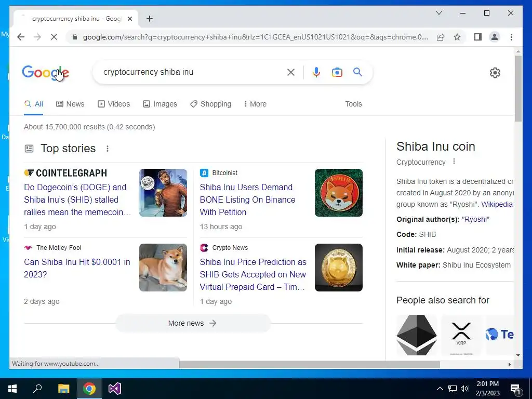
Task: Launch Visual Studio from taskbar
Action: coord(115,389)
